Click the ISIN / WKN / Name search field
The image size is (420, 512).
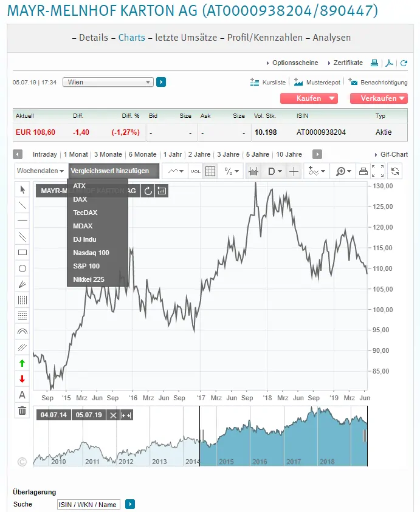point(89,505)
